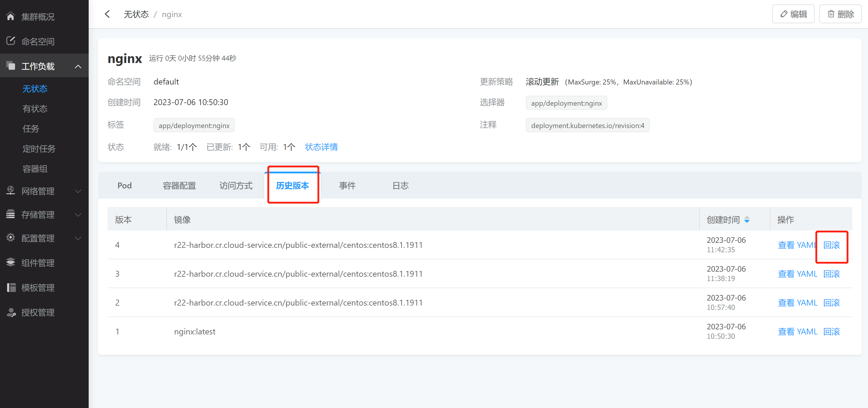
Task: Click version 4 image path text
Action: 298,245
